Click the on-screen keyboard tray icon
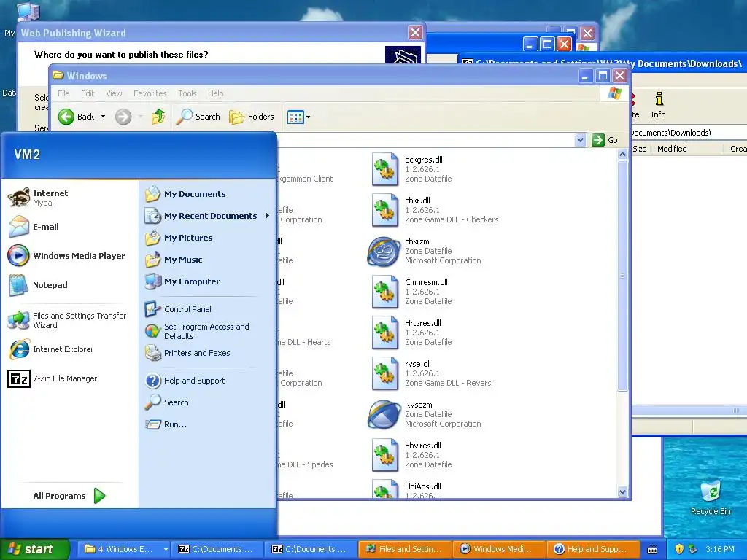747x560 pixels. pos(652,550)
